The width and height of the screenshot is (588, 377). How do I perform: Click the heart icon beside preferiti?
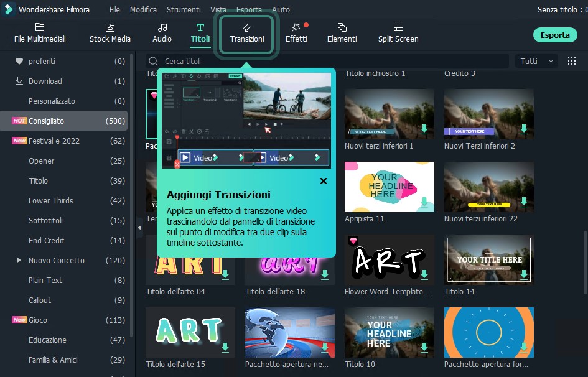19,61
